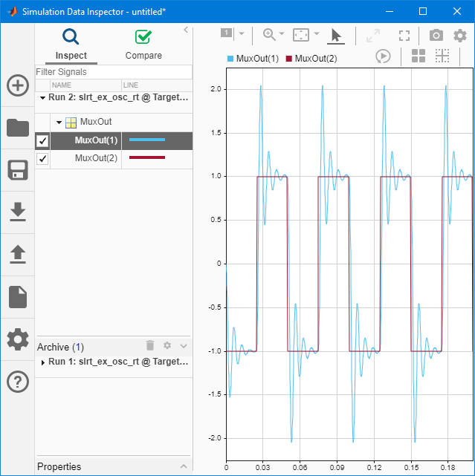Close the Simulation Data Inspector window
This screenshot has width=475, height=476.
pyautogui.click(x=456, y=12)
